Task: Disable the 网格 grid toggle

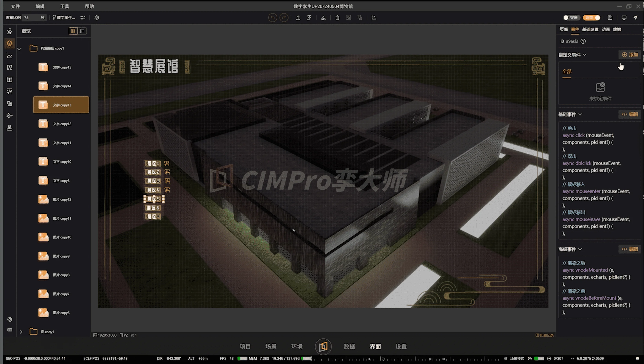Action: pyautogui.click(x=591, y=18)
